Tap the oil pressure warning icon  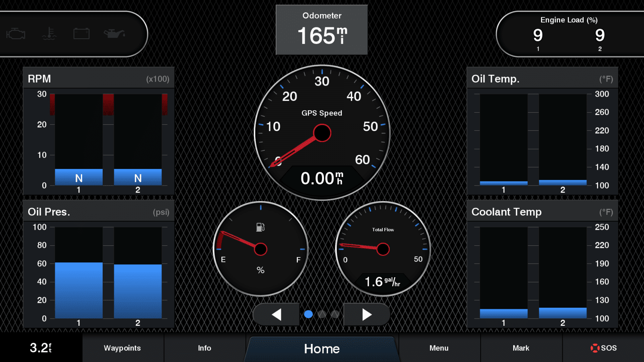[114, 34]
